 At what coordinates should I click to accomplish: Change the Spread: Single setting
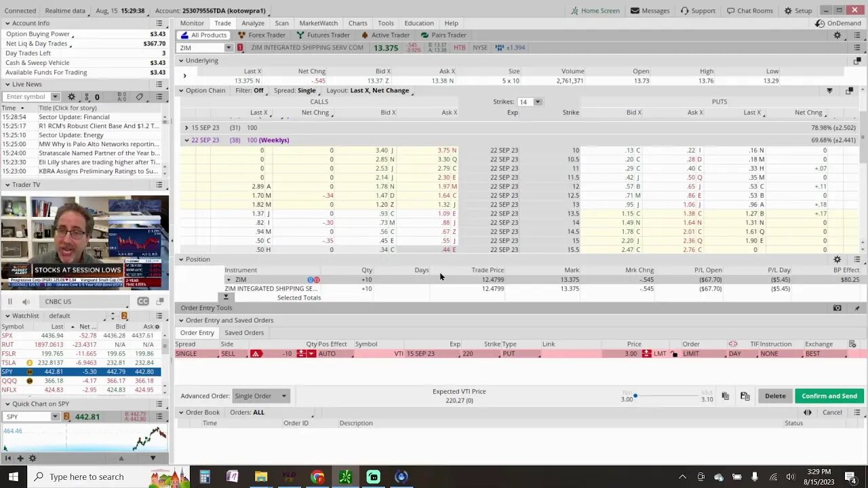[295, 91]
